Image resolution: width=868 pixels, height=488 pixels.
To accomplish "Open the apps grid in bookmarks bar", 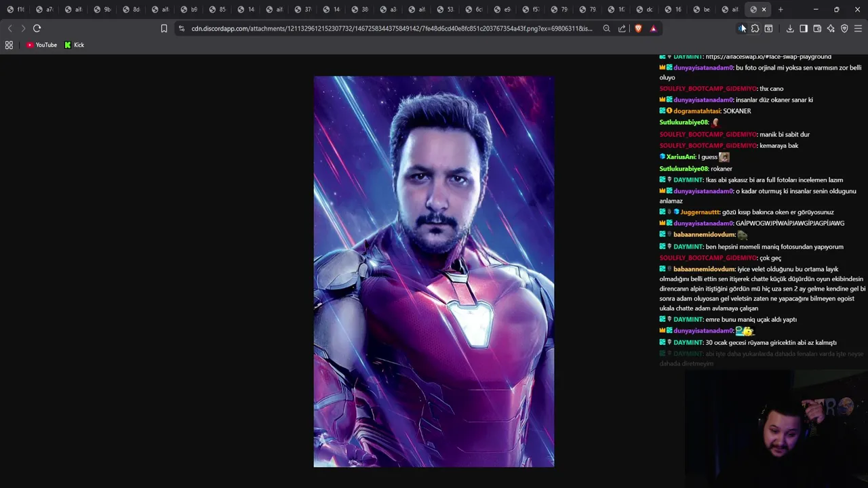I will click(x=9, y=45).
